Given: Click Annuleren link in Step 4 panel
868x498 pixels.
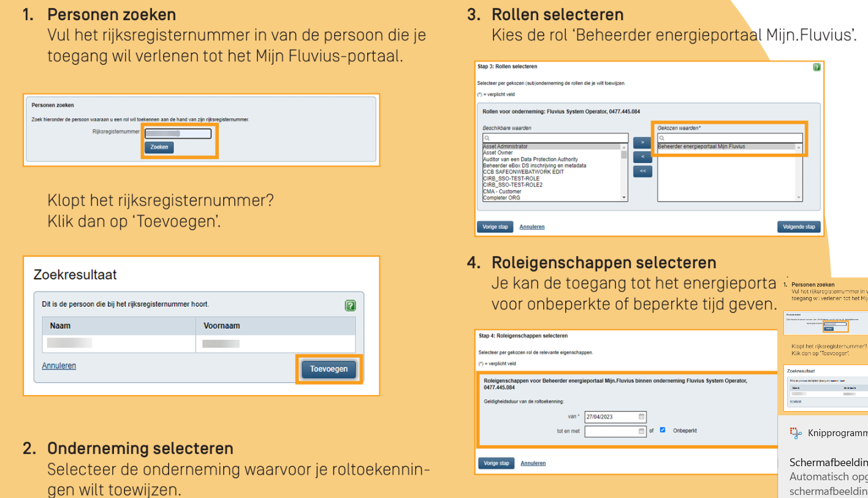Looking at the screenshot, I should [x=533, y=463].
